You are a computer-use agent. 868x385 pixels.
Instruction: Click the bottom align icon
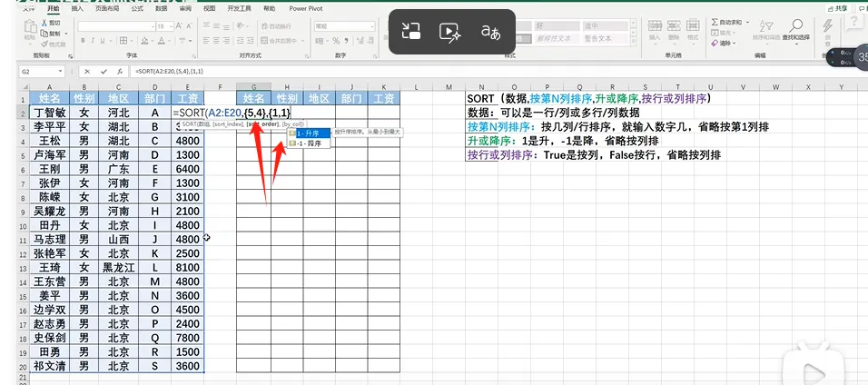pyautogui.click(x=226, y=26)
